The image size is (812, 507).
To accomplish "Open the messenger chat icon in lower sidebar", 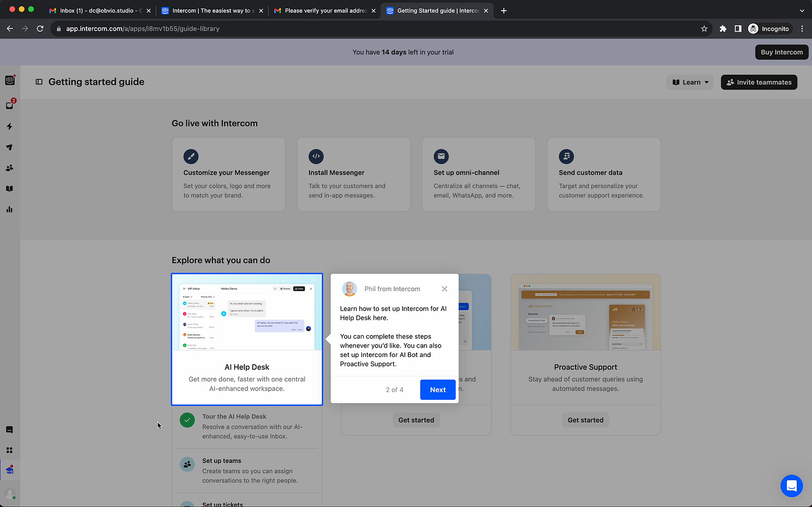I will tap(9, 429).
